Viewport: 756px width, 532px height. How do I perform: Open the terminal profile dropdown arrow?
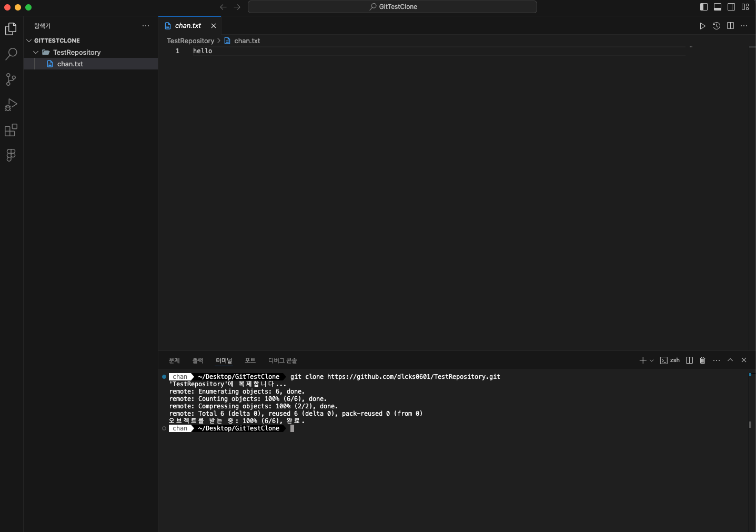click(651, 360)
